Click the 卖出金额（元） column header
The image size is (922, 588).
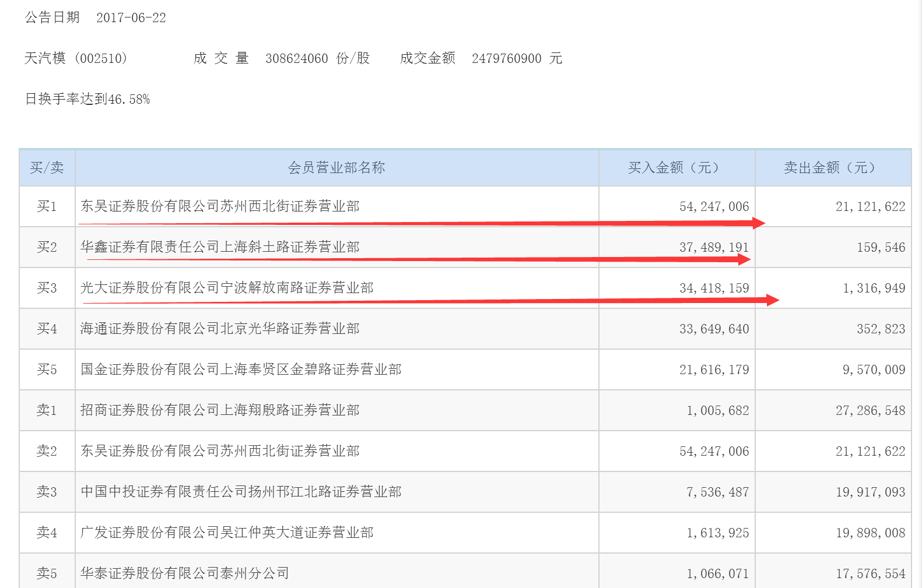point(833,168)
